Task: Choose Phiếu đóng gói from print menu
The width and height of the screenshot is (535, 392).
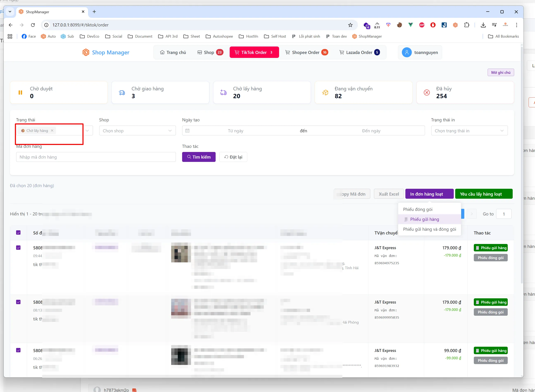Action: tap(429, 209)
